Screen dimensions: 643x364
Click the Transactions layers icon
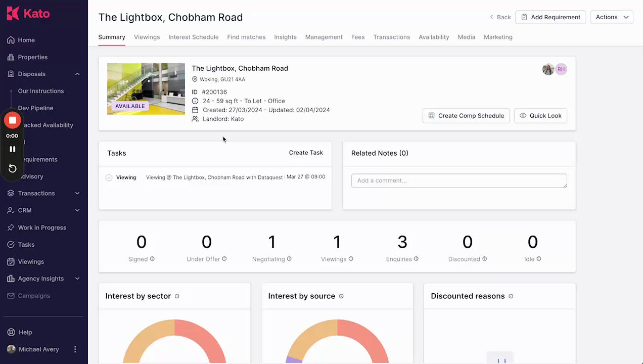click(x=11, y=193)
